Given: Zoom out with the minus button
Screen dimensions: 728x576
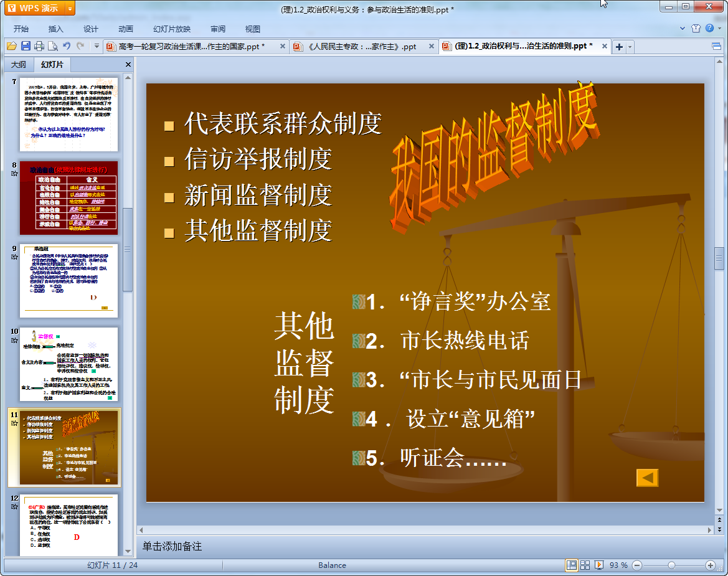Looking at the screenshot, I should pyautogui.click(x=638, y=565).
